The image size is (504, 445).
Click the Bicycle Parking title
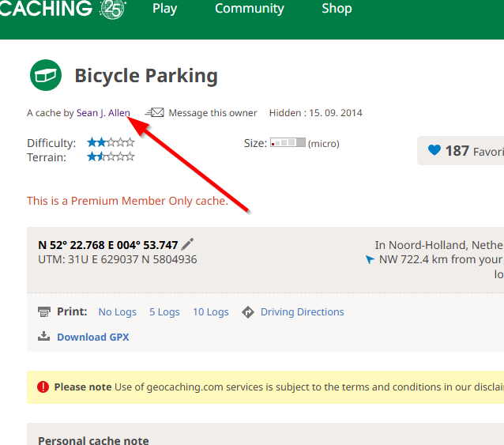click(146, 76)
